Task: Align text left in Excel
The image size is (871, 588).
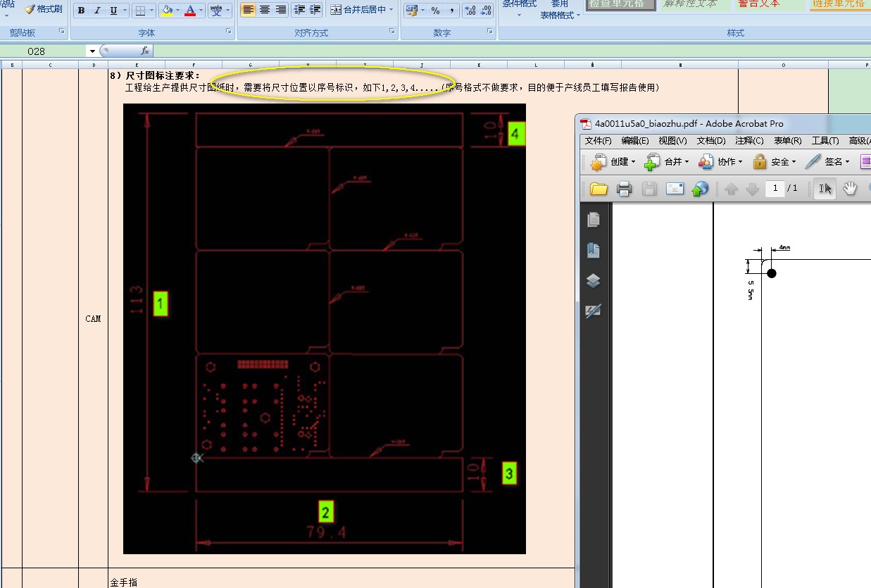Action: point(249,10)
